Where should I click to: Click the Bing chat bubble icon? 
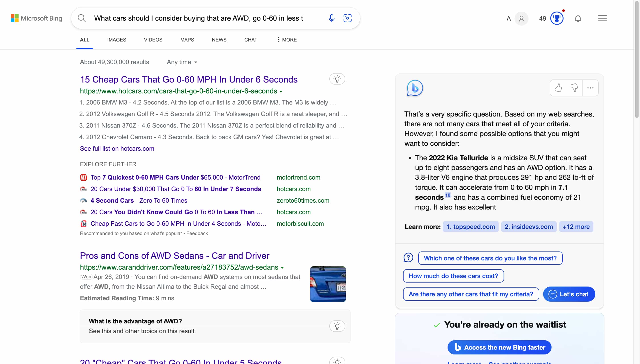tap(414, 88)
